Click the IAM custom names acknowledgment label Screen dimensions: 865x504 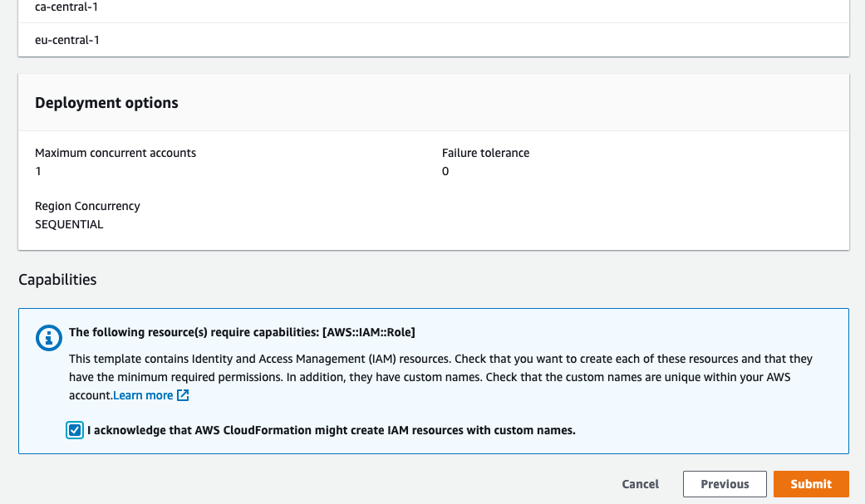click(331, 430)
